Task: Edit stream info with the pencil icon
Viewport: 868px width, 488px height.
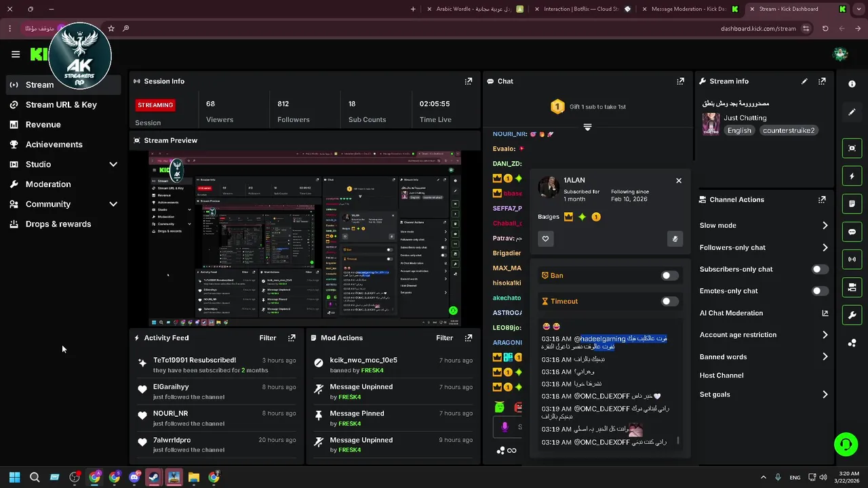Action: tap(804, 81)
